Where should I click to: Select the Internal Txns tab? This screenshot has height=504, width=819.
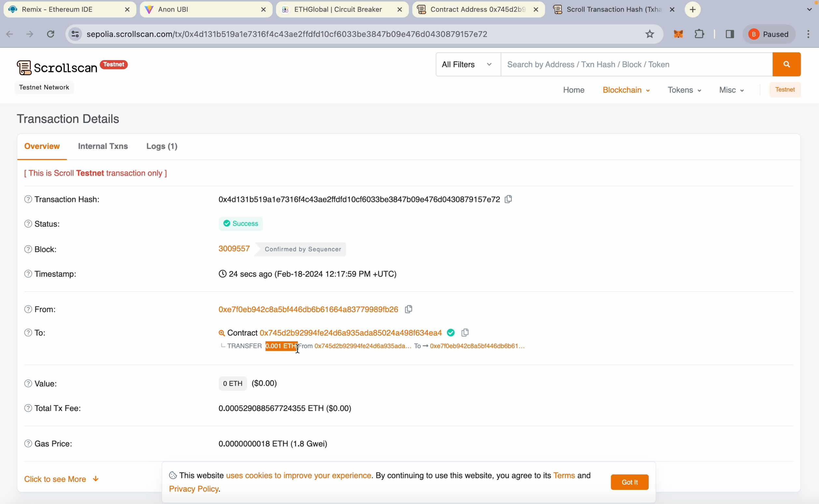(103, 146)
